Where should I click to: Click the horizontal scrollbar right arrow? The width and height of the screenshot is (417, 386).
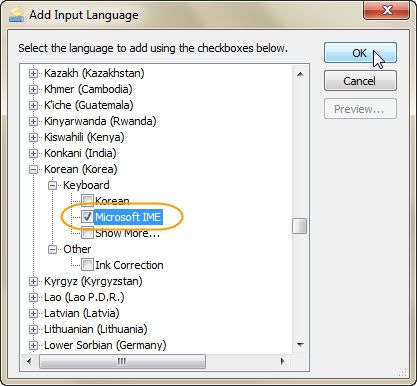tap(283, 361)
